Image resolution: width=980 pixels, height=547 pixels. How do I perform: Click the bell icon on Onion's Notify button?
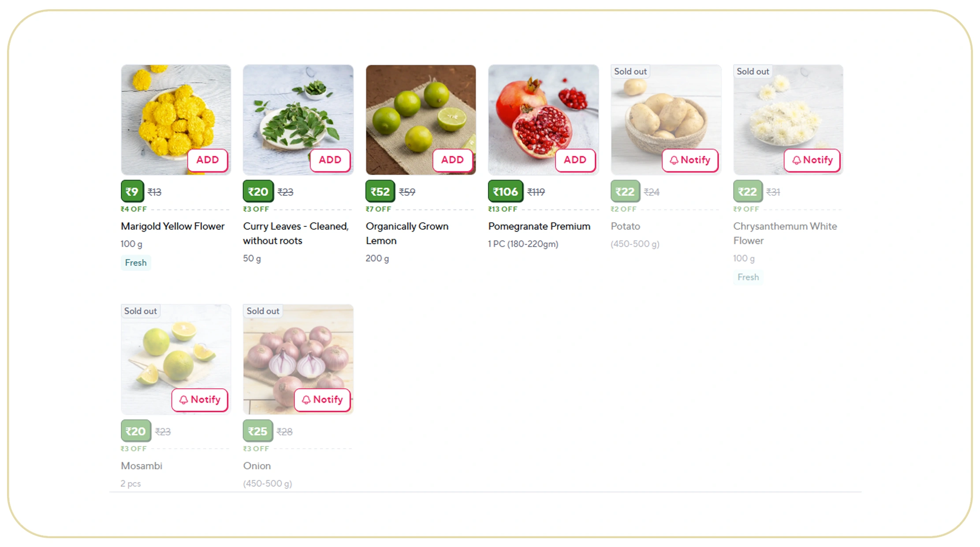coord(306,400)
